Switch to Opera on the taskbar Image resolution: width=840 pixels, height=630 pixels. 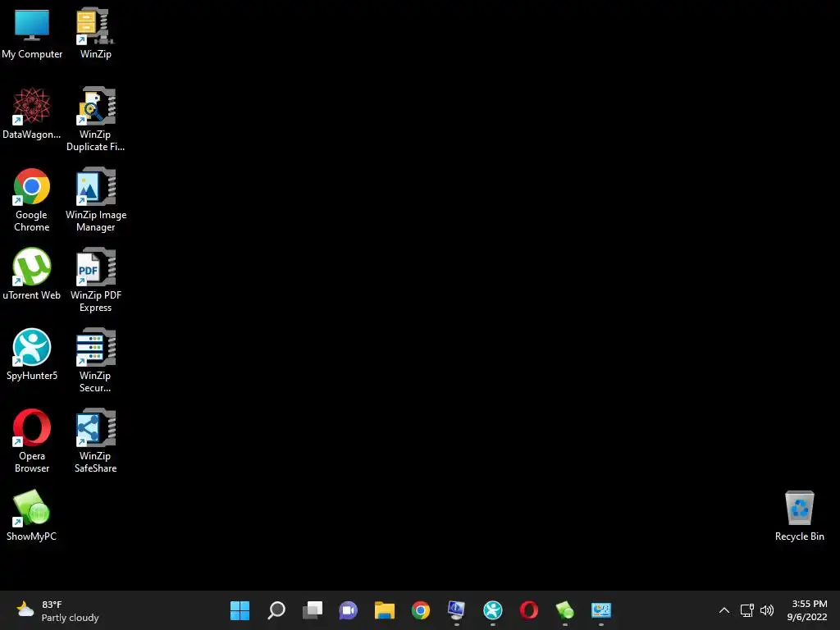click(529, 610)
